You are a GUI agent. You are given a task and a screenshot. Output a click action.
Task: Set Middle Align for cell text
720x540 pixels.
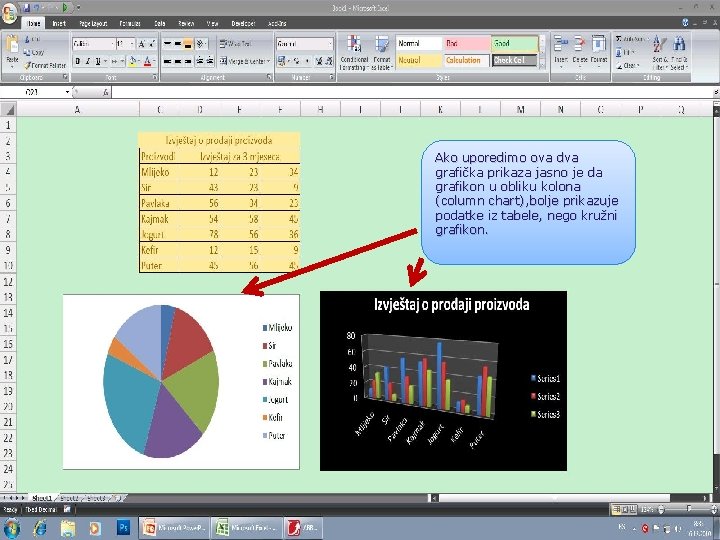click(x=178, y=44)
